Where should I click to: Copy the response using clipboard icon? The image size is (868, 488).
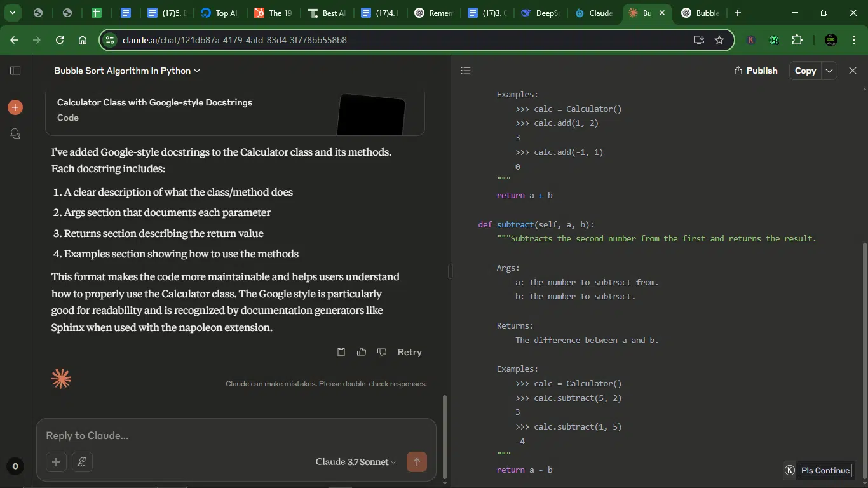pyautogui.click(x=341, y=352)
